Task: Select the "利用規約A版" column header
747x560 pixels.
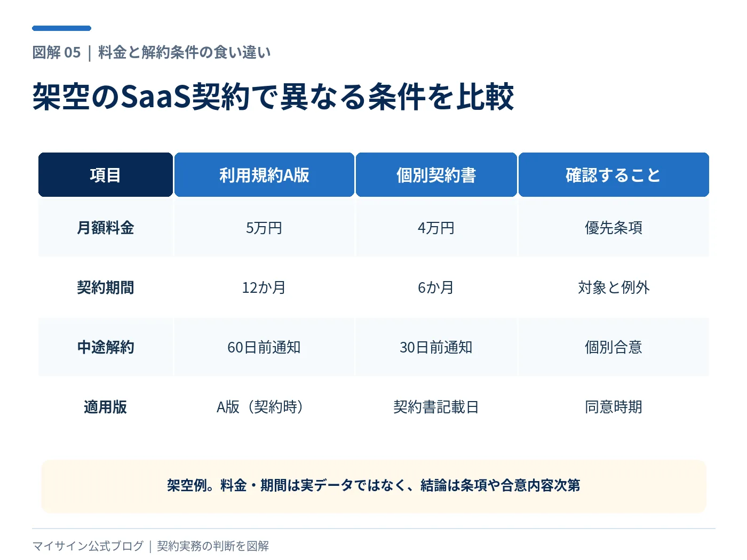Action: pyautogui.click(x=264, y=175)
